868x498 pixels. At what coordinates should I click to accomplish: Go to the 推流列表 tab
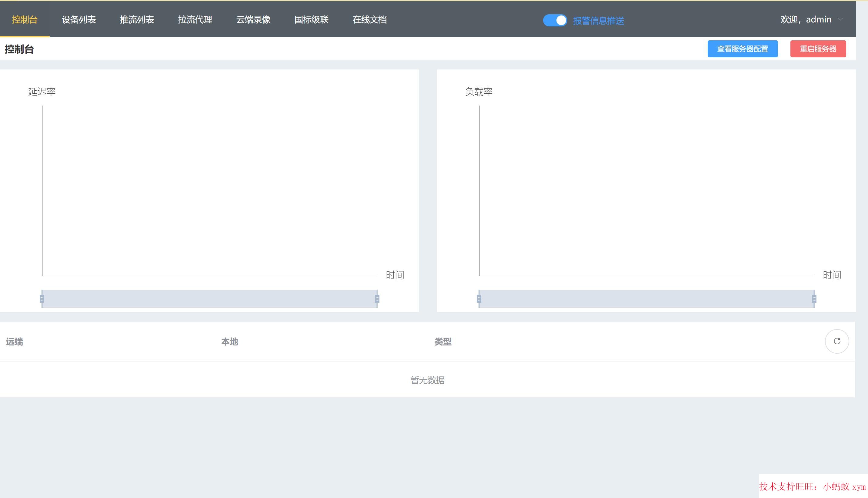click(x=137, y=19)
